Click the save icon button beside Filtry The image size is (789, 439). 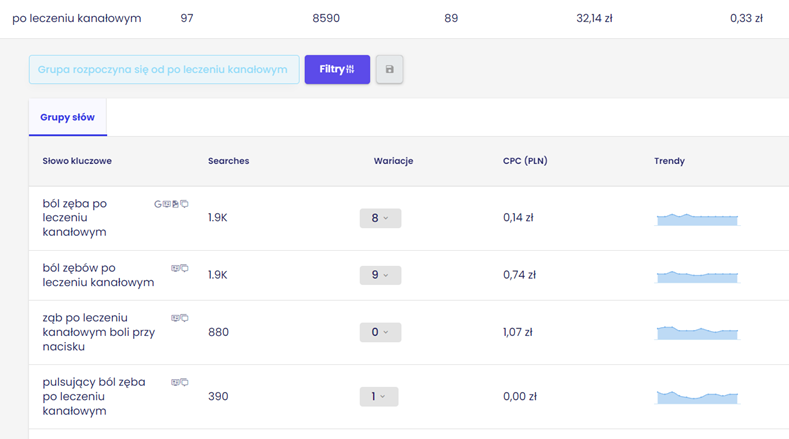tap(389, 70)
